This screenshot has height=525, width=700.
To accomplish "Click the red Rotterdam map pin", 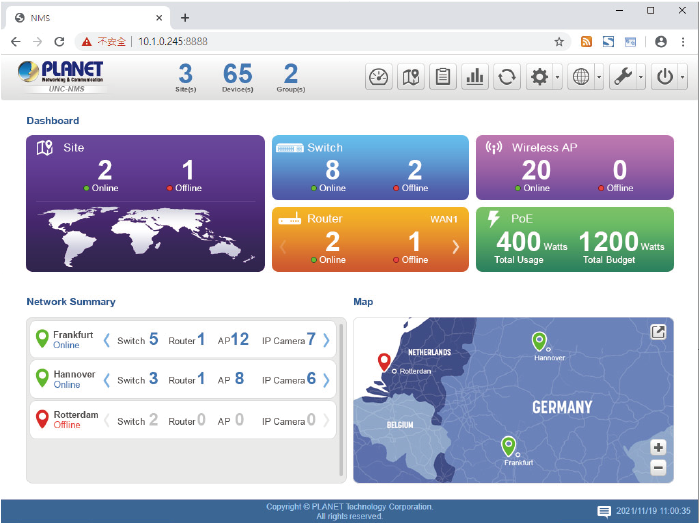I will (x=383, y=362).
